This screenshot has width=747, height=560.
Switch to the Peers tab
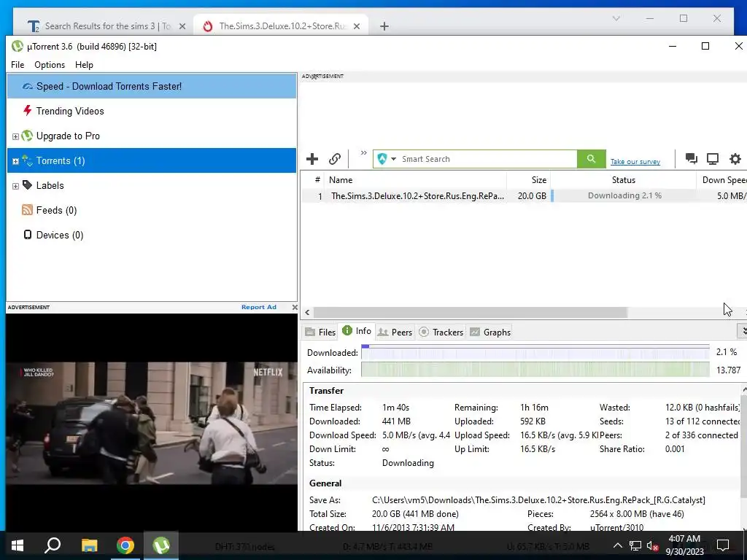click(395, 332)
